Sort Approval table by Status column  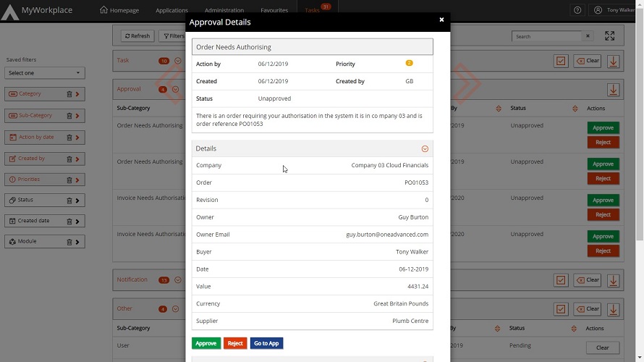coord(575,109)
